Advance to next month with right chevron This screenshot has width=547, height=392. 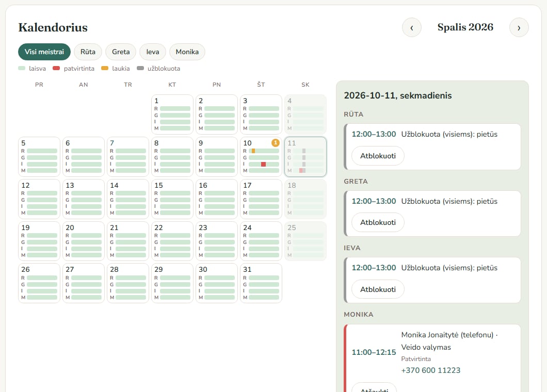pyautogui.click(x=519, y=27)
